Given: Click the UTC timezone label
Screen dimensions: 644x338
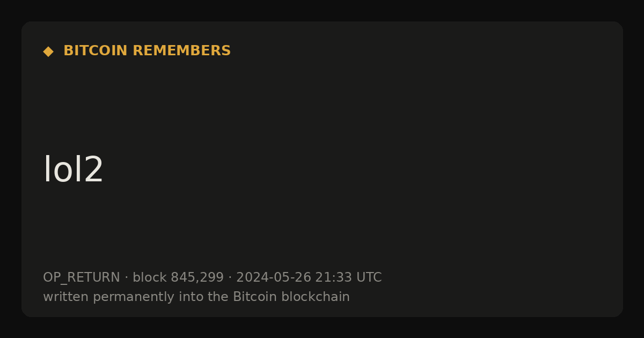Looking at the screenshot, I should click(369, 278).
